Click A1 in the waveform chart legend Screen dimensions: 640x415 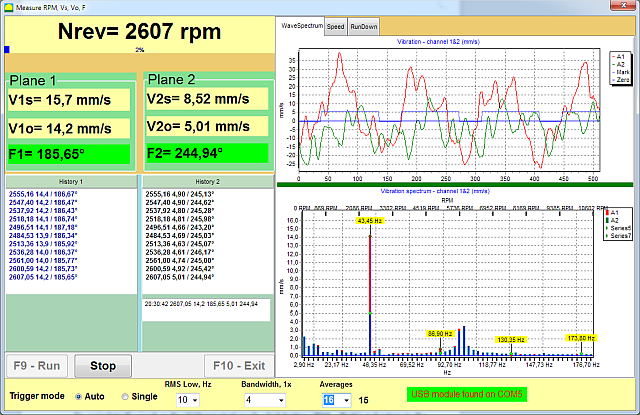click(x=620, y=57)
